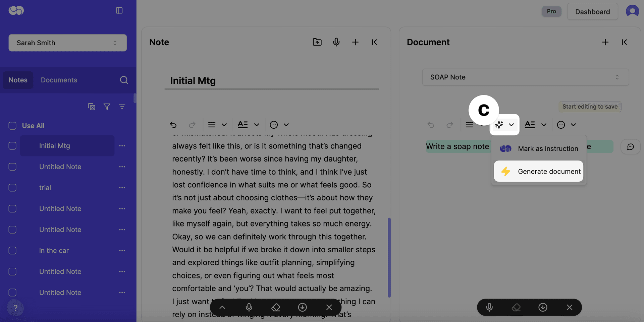Undo the last edit in the Note editor
Screen dimensions: 644x322
173,125
